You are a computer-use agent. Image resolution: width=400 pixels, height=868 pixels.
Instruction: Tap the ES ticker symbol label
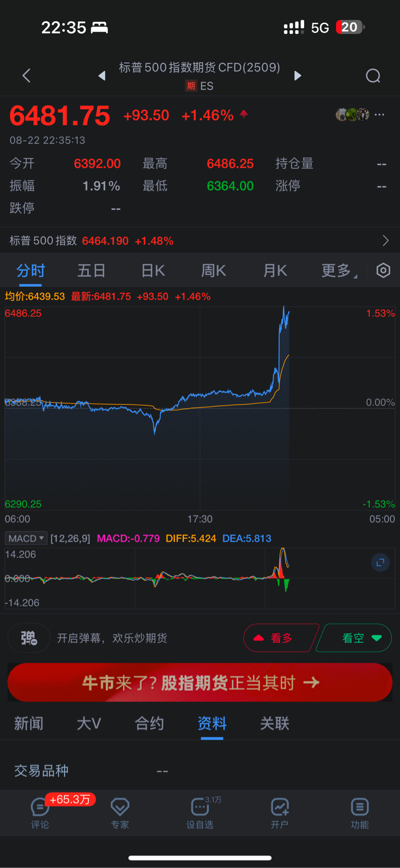point(207,86)
